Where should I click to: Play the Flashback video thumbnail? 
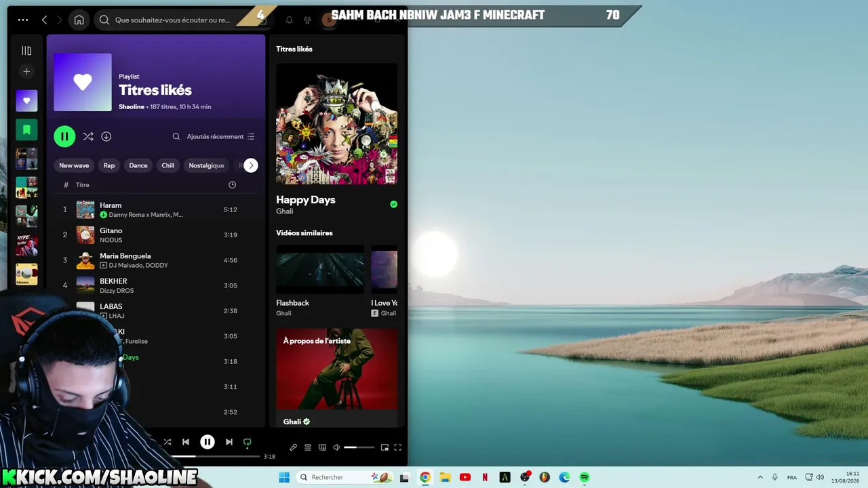[x=320, y=269]
